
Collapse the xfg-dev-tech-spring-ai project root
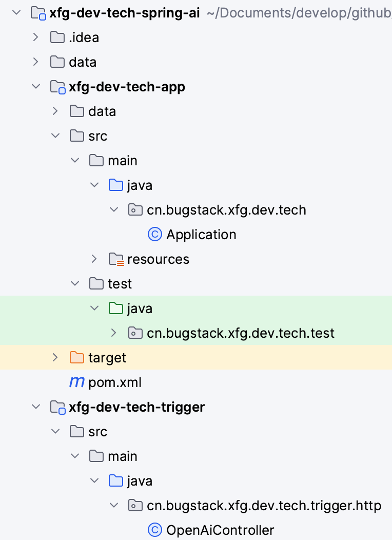tap(16, 13)
